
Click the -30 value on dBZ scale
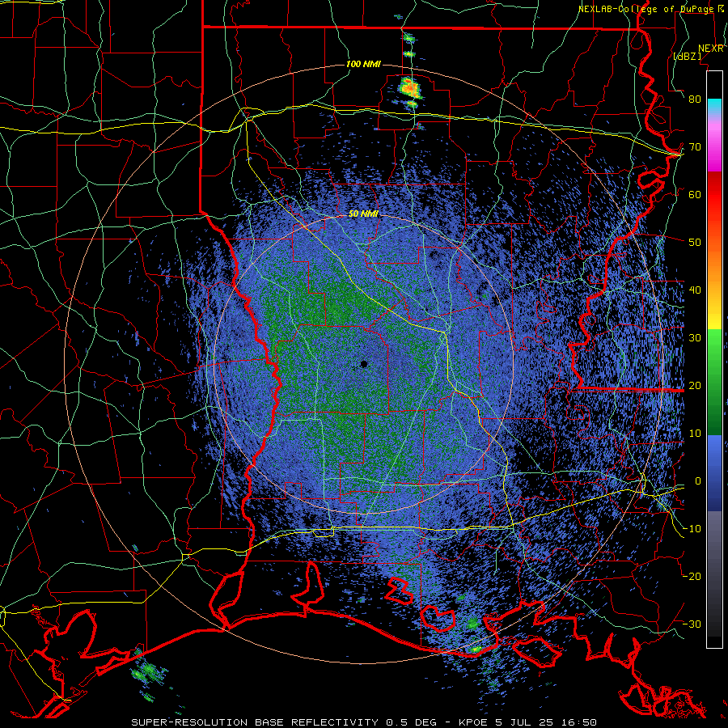(692, 624)
